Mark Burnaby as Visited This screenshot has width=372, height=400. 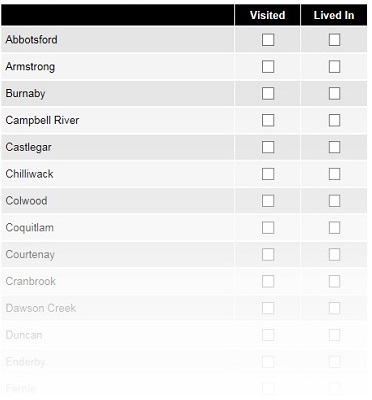coord(268,93)
